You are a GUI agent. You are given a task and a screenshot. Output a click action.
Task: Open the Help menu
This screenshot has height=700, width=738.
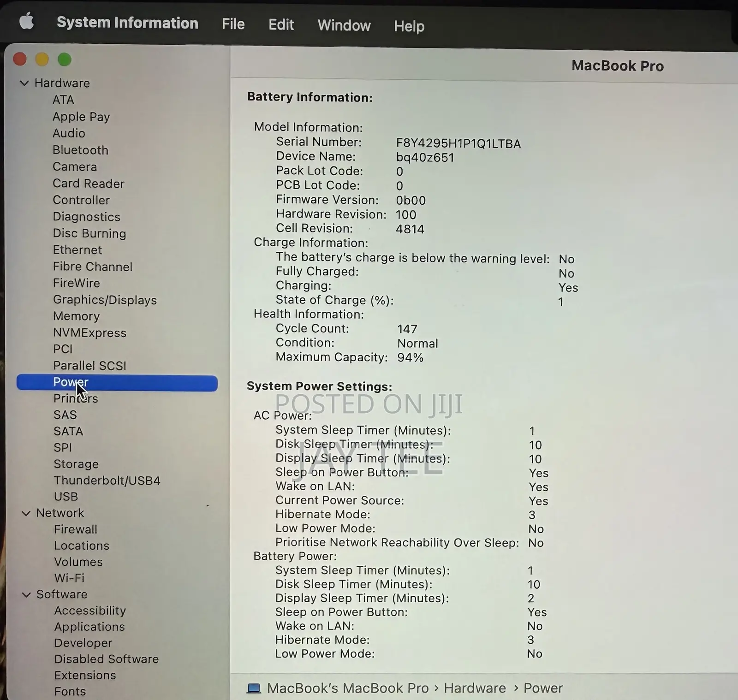tap(409, 26)
